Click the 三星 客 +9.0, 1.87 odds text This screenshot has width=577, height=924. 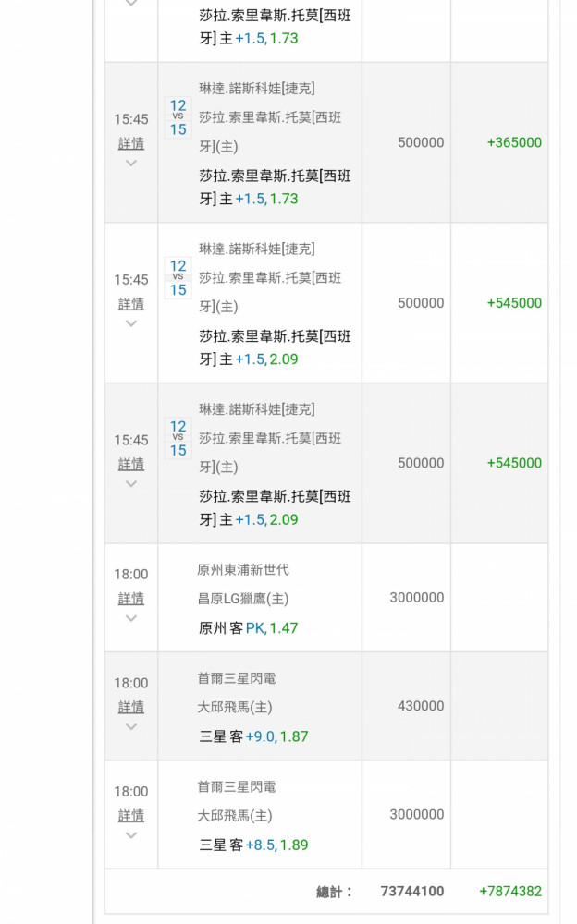[253, 736]
